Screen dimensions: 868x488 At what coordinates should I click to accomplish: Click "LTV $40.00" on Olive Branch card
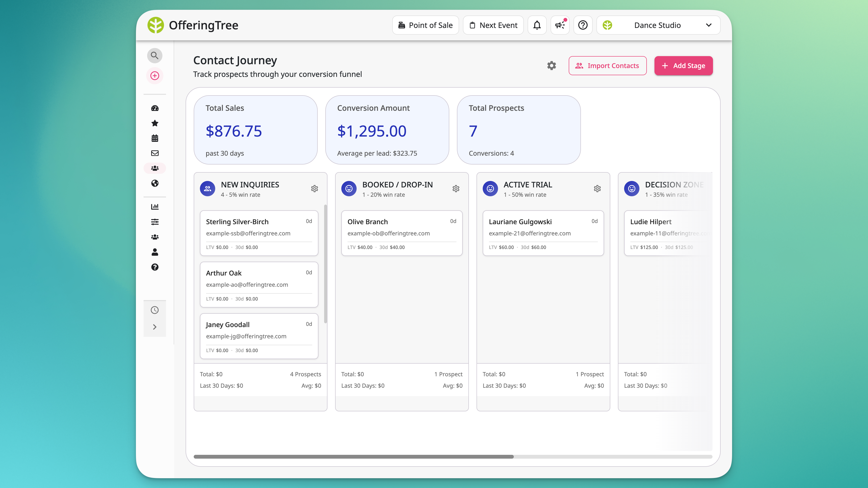pyautogui.click(x=360, y=247)
